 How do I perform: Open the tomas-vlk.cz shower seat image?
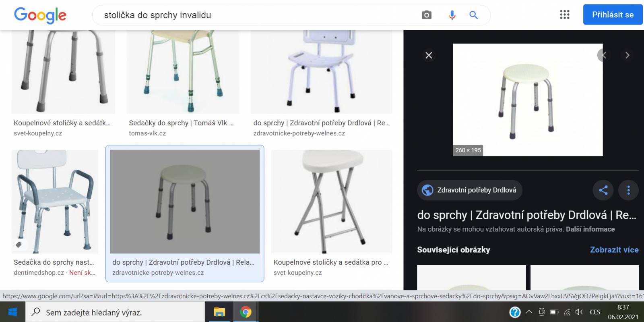tap(183, 72)
